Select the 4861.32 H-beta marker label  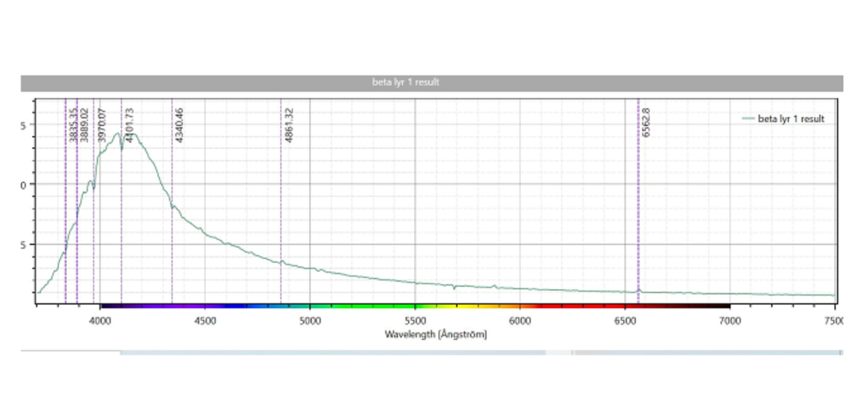pos(289,125)
